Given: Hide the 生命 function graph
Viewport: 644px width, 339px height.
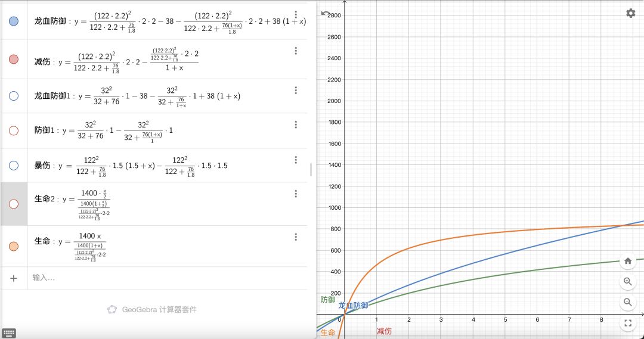Looking at the screenshot, I should click(14, 246).
